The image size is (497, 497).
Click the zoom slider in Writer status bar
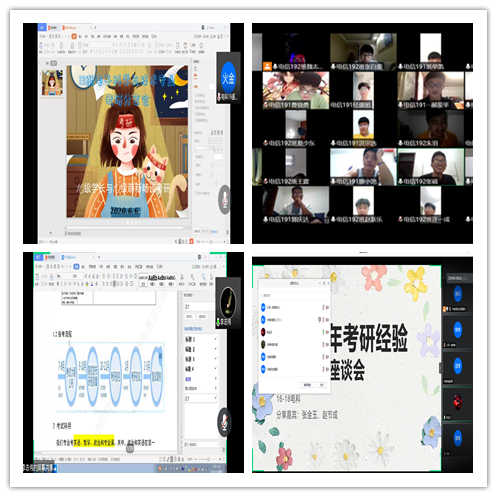point(208,459)
